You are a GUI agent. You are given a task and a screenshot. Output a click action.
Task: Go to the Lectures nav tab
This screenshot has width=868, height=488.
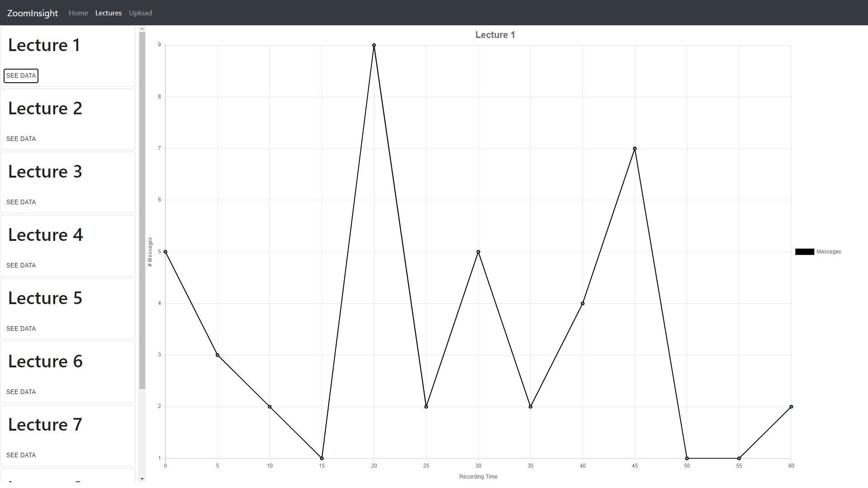[108, 13]
